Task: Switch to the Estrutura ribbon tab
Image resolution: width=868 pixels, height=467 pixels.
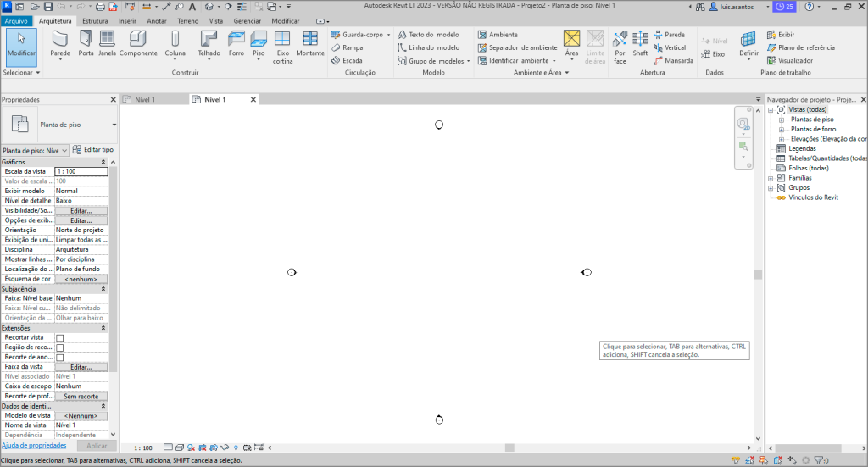Action: (x=95, y=21)
